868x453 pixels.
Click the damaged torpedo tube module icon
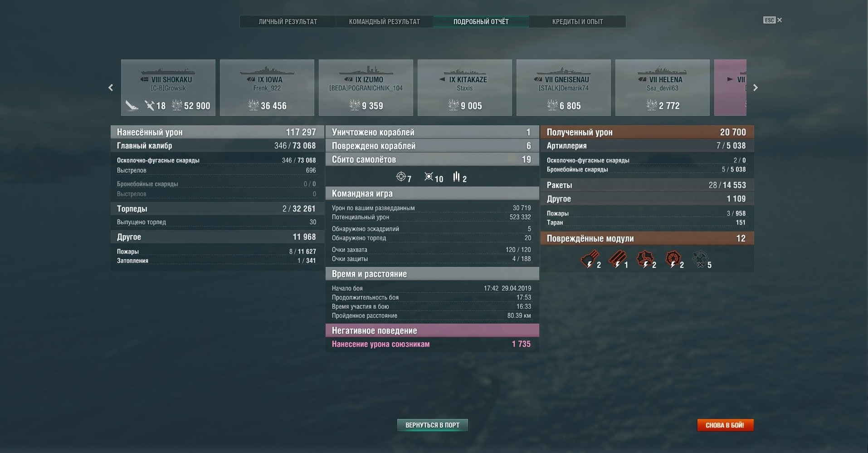click(617, 259)
